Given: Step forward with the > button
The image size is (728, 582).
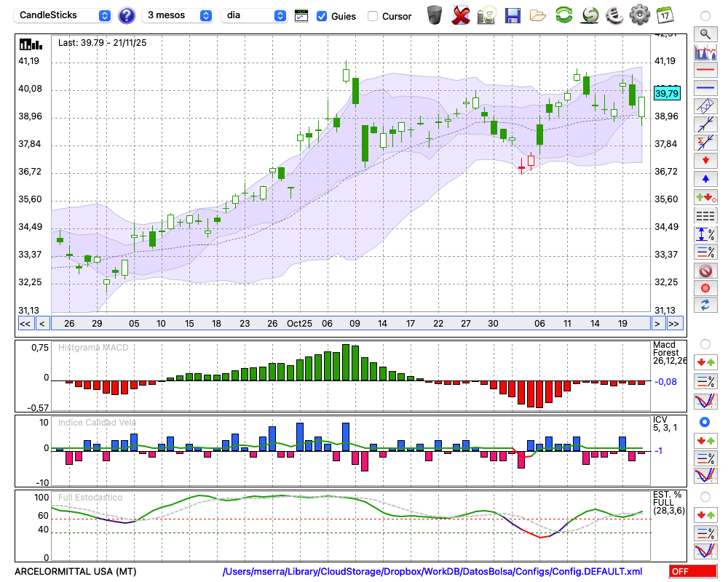Looking at the screenshot, I should (657, 324).
